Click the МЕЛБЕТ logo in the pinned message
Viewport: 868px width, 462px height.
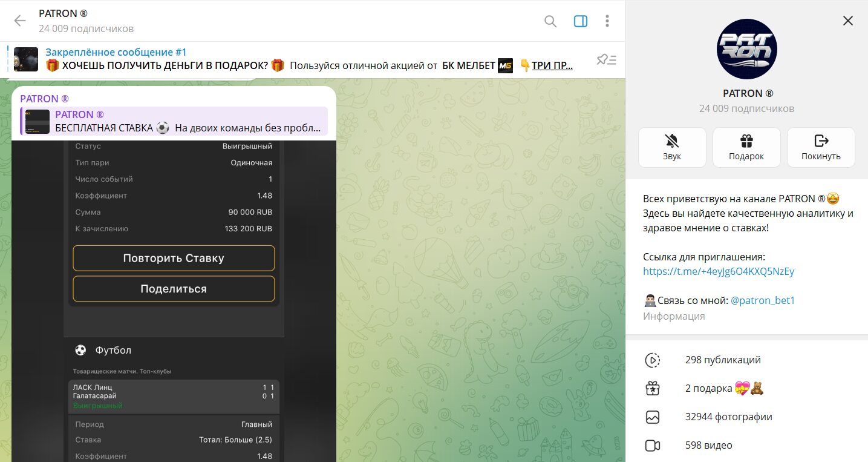coord(505,65)
